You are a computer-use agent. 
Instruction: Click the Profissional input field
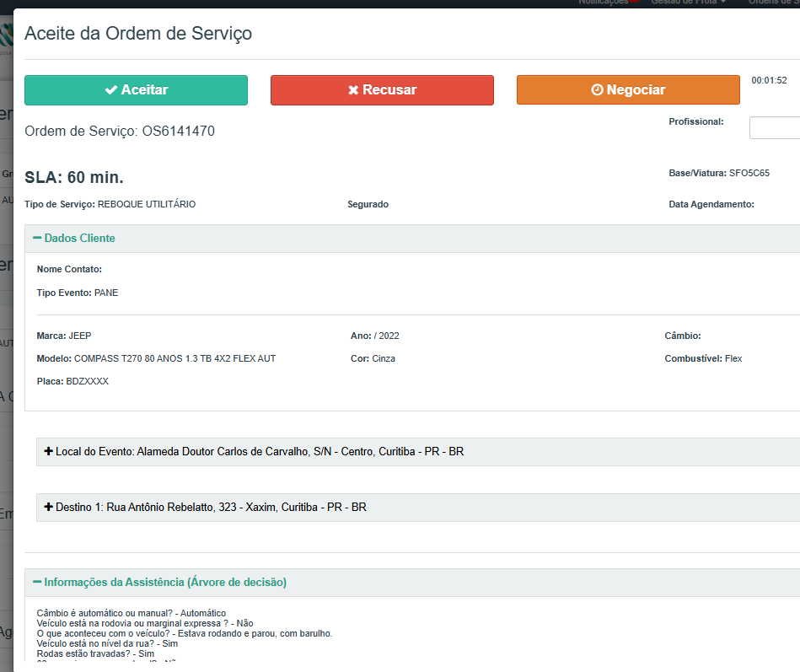coord(775,127)
